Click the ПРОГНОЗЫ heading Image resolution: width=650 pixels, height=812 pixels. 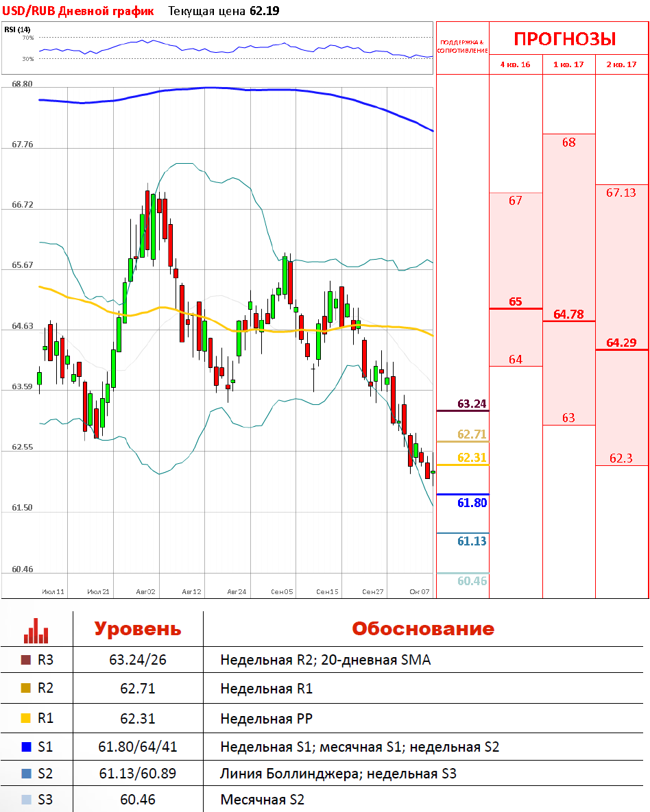coord(564,39)
